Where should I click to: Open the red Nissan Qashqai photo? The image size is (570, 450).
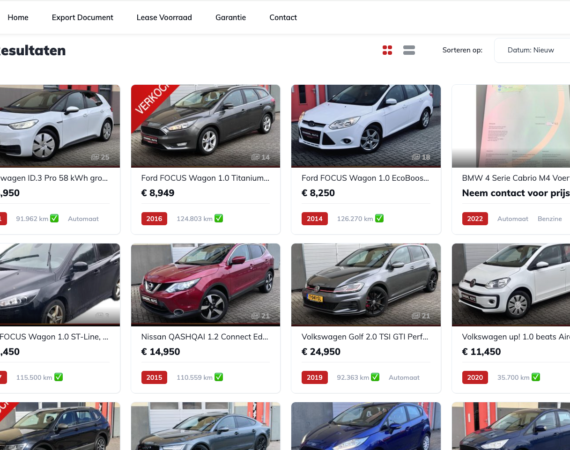click(205, 285)
